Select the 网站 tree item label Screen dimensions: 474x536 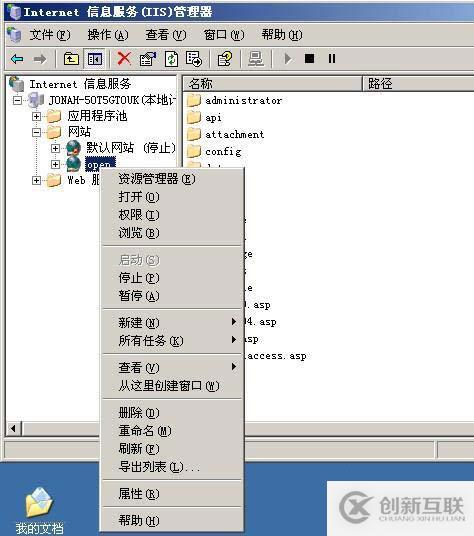79,132
